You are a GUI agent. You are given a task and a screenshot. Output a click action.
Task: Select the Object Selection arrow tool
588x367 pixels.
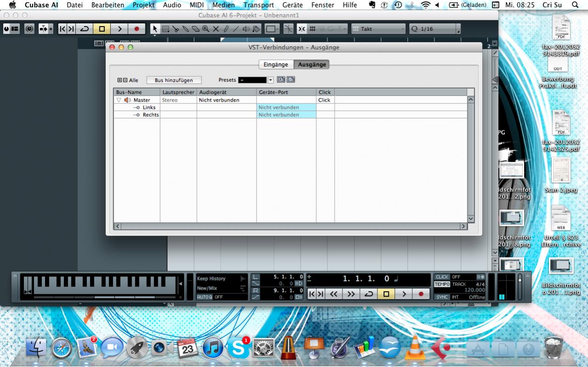coord(155,28)
